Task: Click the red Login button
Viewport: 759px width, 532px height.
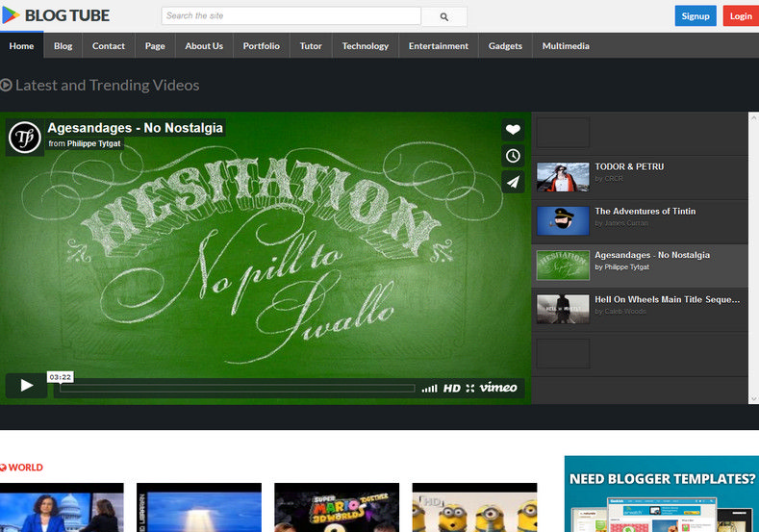Action: (741, 16)
